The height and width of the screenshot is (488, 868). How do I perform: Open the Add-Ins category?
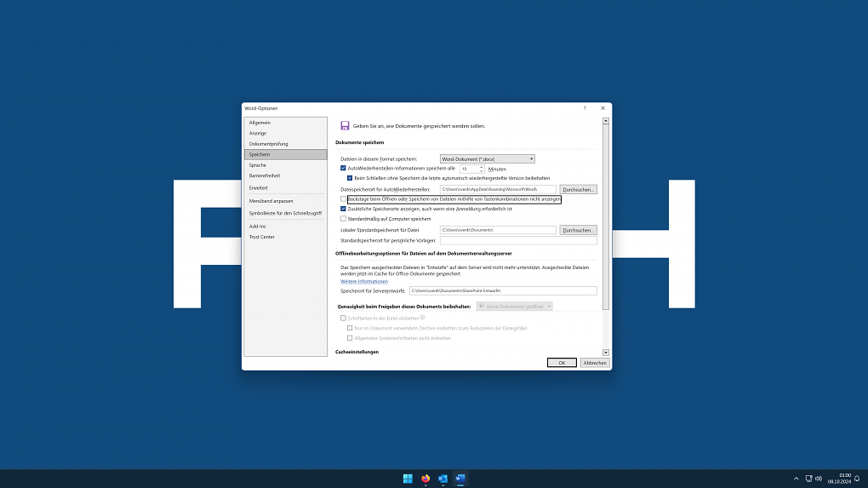(x=286, y=226)
